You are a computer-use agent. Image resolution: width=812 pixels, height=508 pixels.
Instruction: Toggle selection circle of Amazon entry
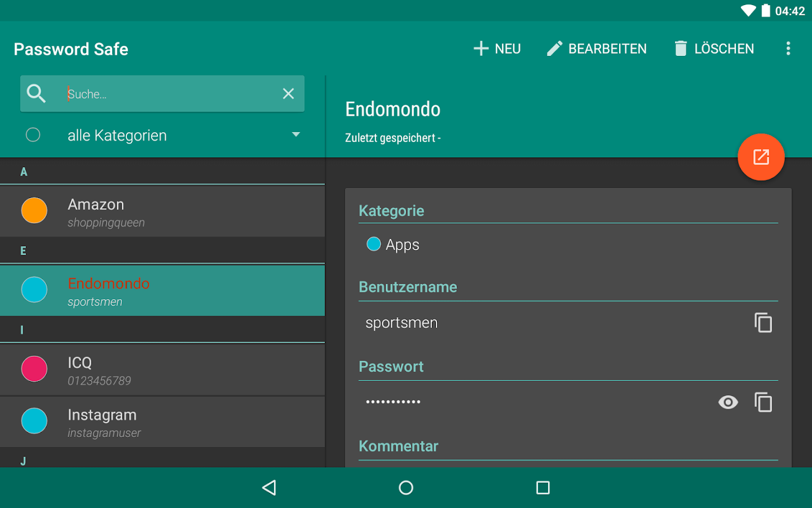34,211
